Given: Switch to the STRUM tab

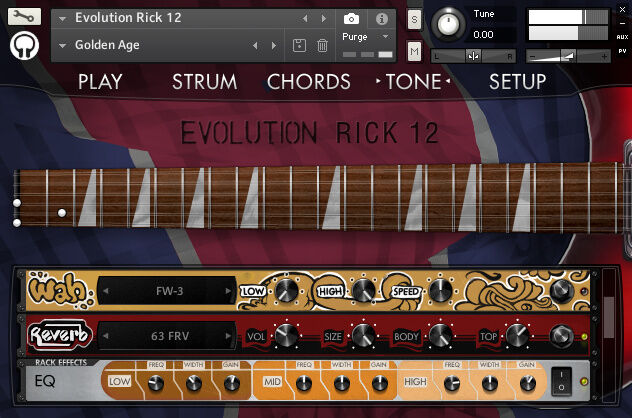Looking at the screenshot, I should coord(205,82).
